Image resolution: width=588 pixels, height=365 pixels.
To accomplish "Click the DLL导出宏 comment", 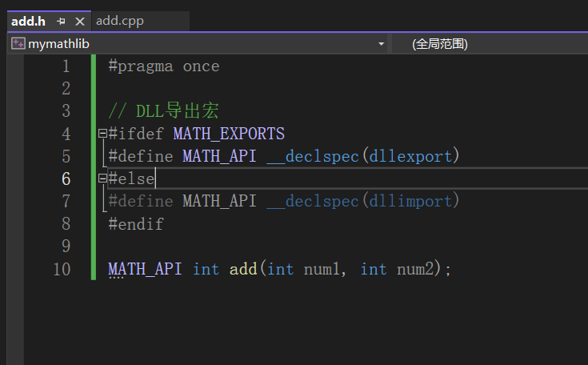I will [x=178, y=111].
